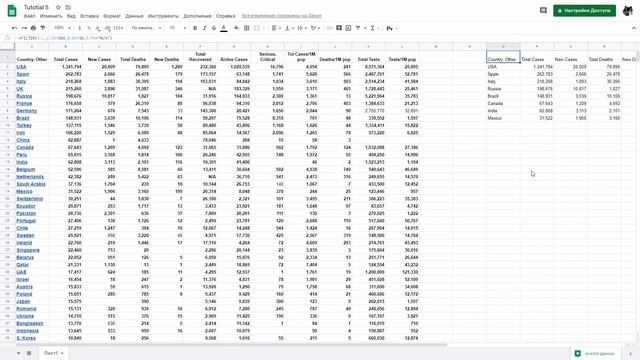This screenshot has width=640, height=360.
Task: Decrease decimal places
Action: pos(98,28)
